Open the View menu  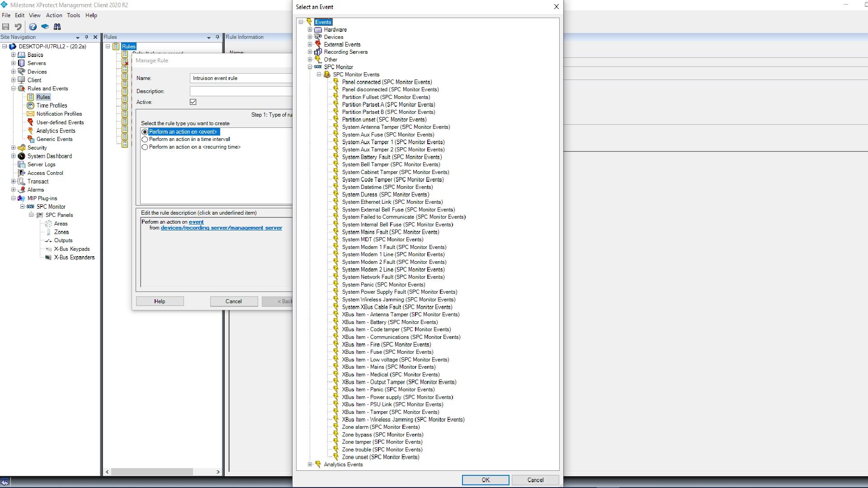35,15
